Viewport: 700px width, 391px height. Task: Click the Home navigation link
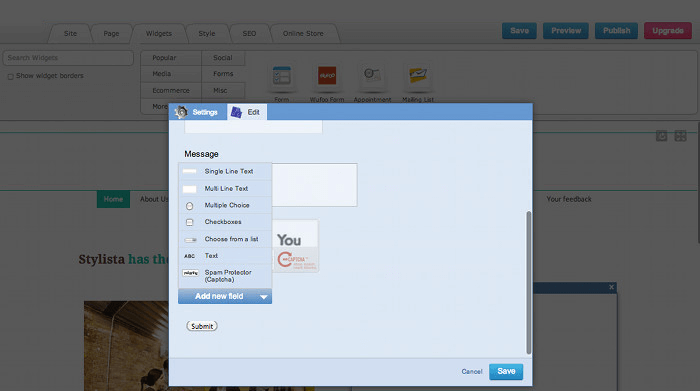(113, 199)
